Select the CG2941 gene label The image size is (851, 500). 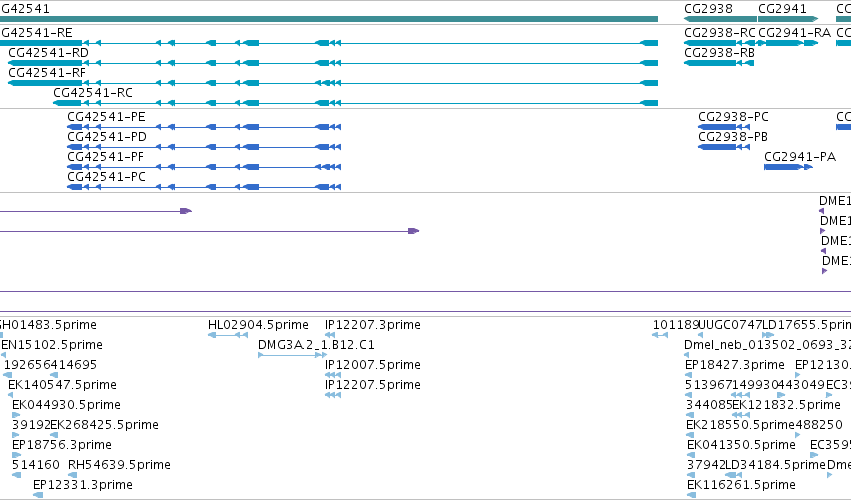click(782, 9)
